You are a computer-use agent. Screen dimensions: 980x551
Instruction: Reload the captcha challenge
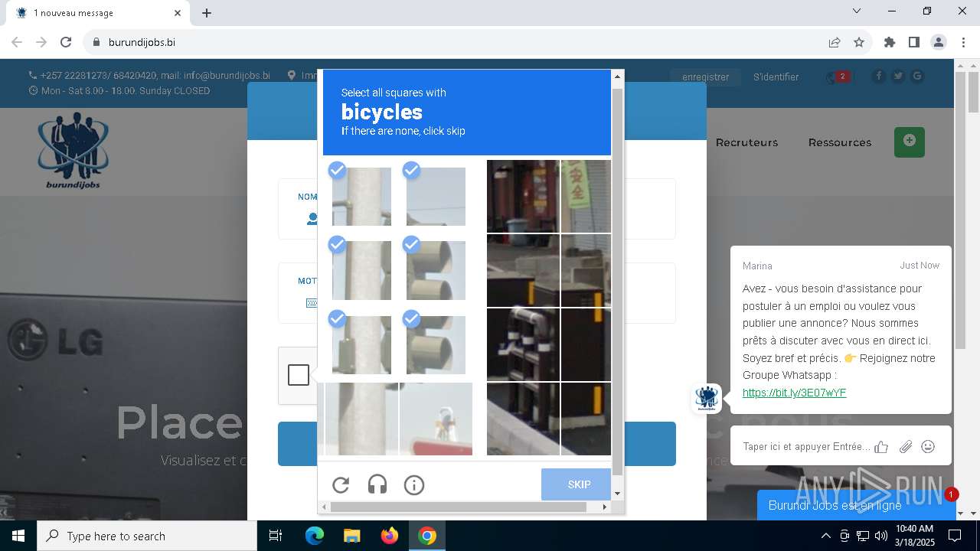click(341, 485)
